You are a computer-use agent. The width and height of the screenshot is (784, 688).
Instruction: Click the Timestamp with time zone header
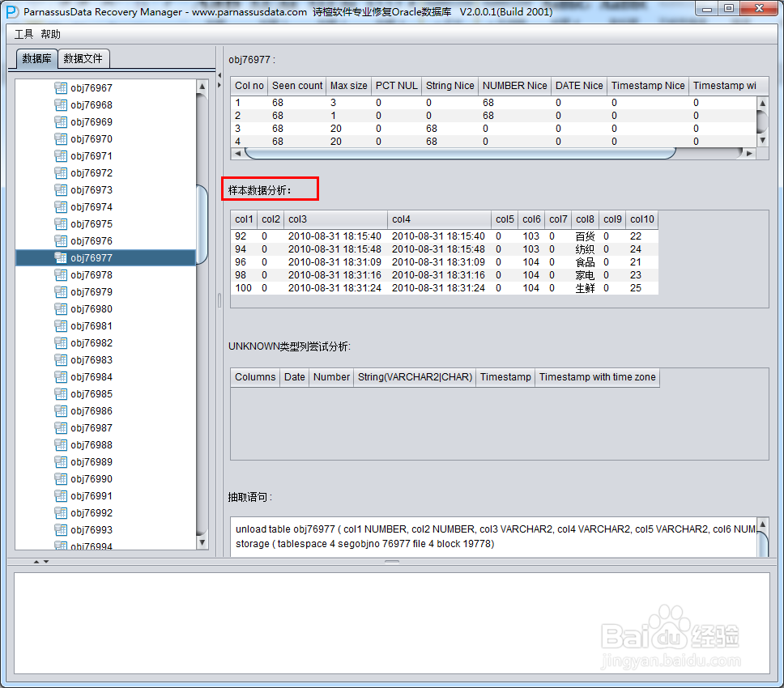tap(597, 377)
